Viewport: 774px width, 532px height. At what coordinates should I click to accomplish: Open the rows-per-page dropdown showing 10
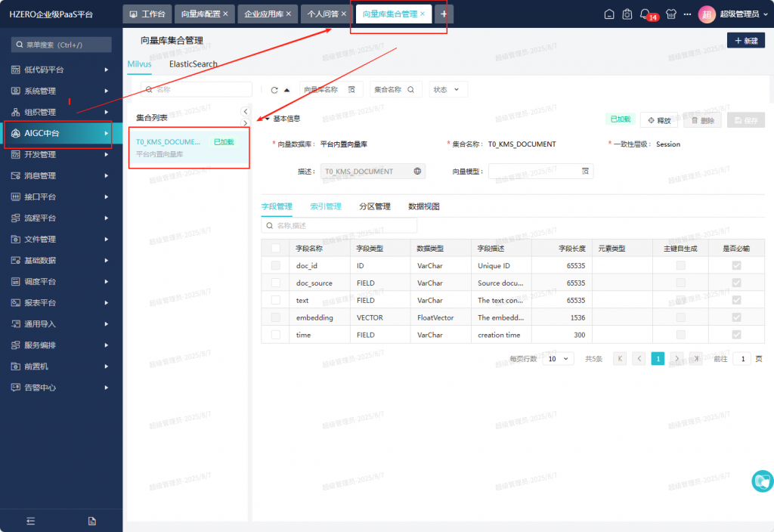pos(560,359)
